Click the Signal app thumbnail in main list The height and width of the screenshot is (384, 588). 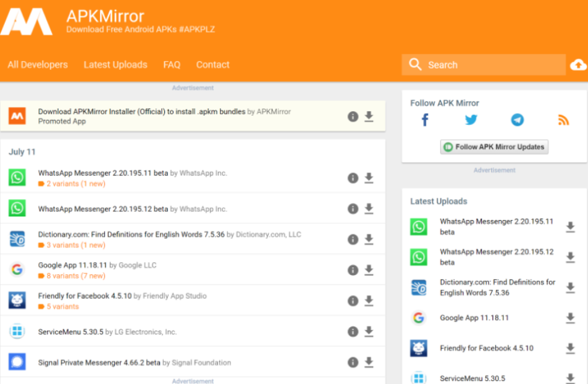(17, 362)
